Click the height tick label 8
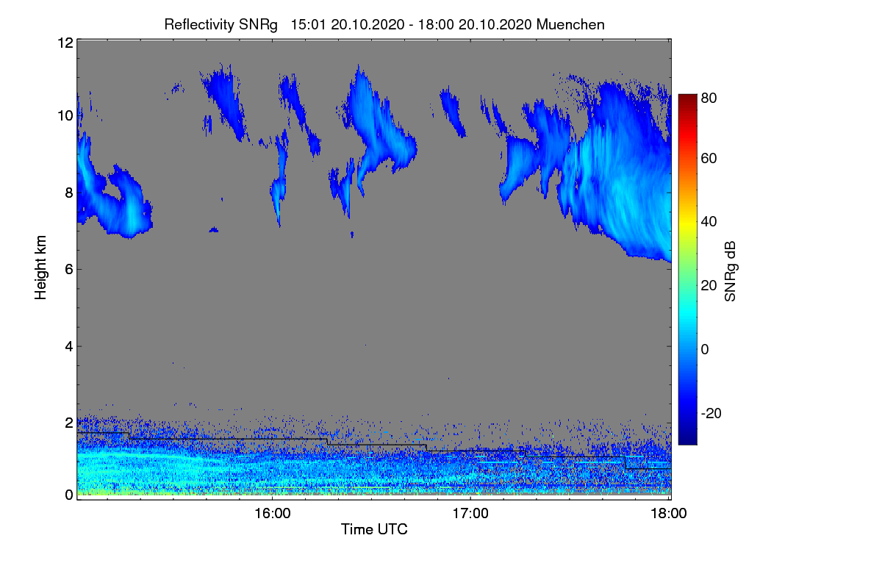882x588 pixels. (68, 193)
